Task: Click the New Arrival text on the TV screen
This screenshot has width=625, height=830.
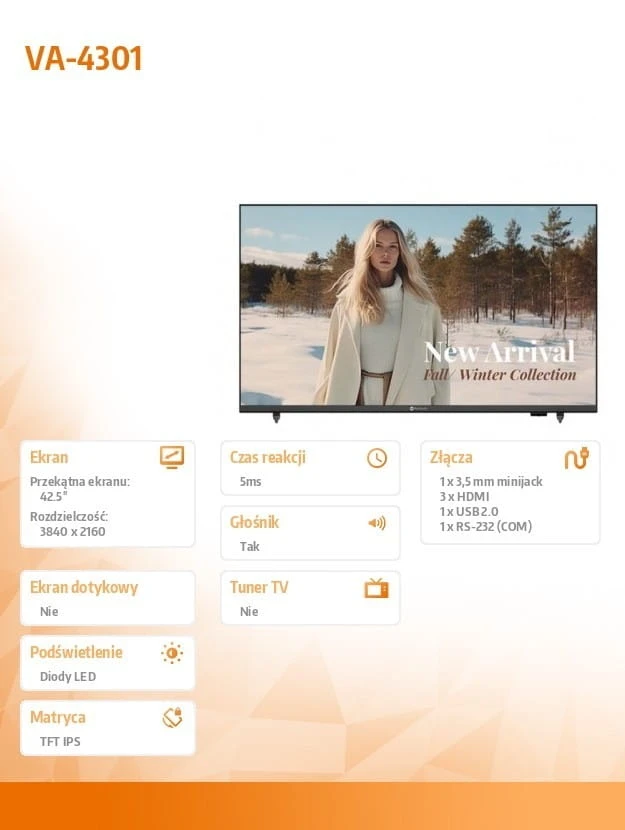Action: [499, 352]
